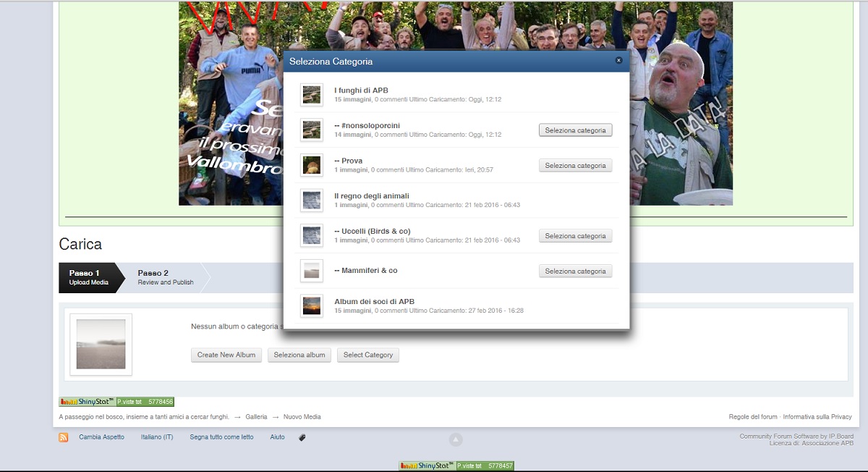Open the Cambia Aspetto theme menu
The height and width of the screenshot is (472, 868).
101,437
